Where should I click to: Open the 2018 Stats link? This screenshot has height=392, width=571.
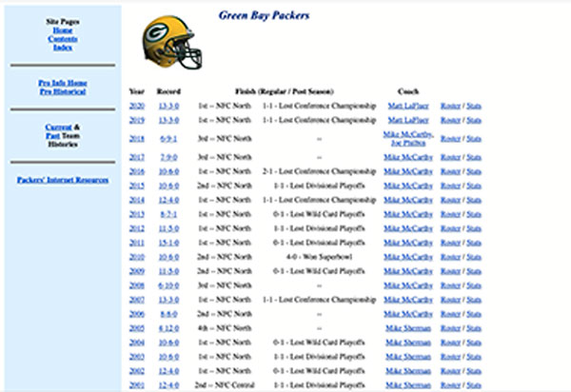474,139
